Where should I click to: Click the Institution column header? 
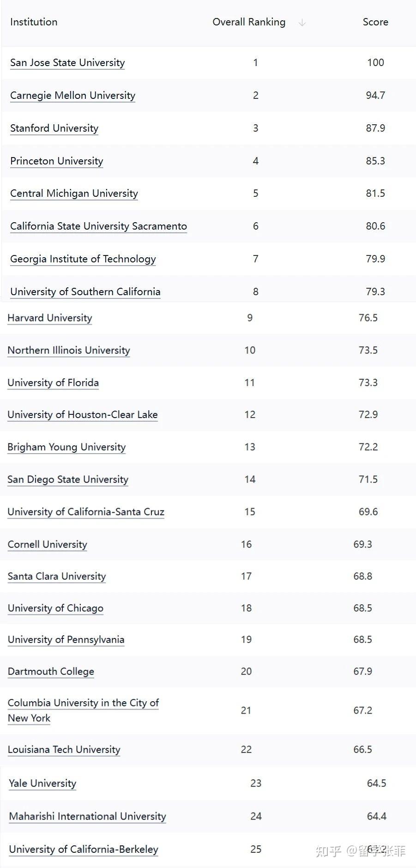pos(34,22)
